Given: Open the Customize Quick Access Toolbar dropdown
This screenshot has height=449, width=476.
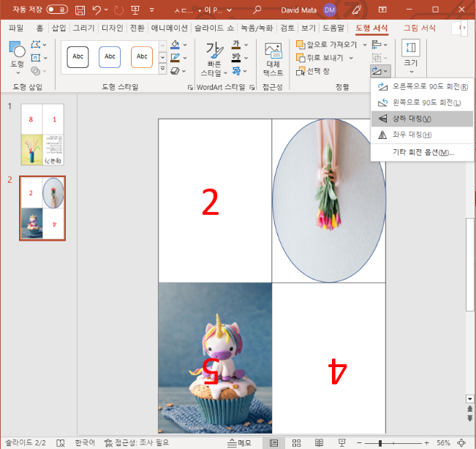Looking at the screenshot, I should [152, 10].
